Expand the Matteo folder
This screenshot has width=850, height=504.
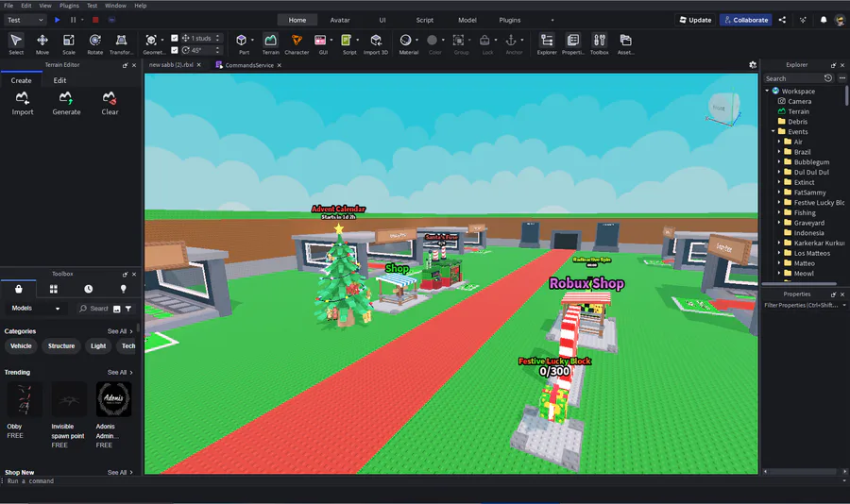tap(779, 263)
